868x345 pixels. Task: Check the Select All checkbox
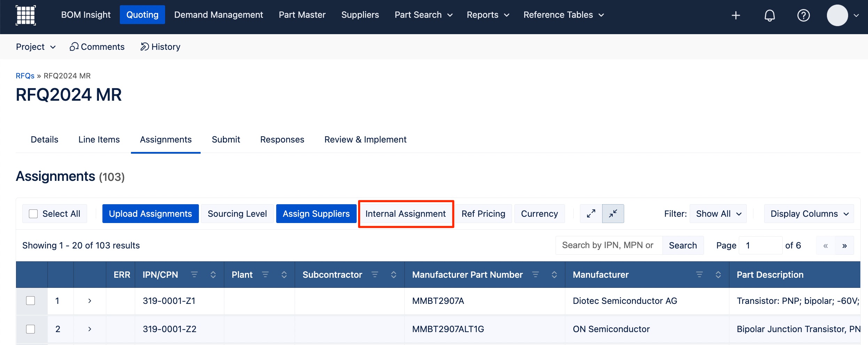[x=33, y=214]
